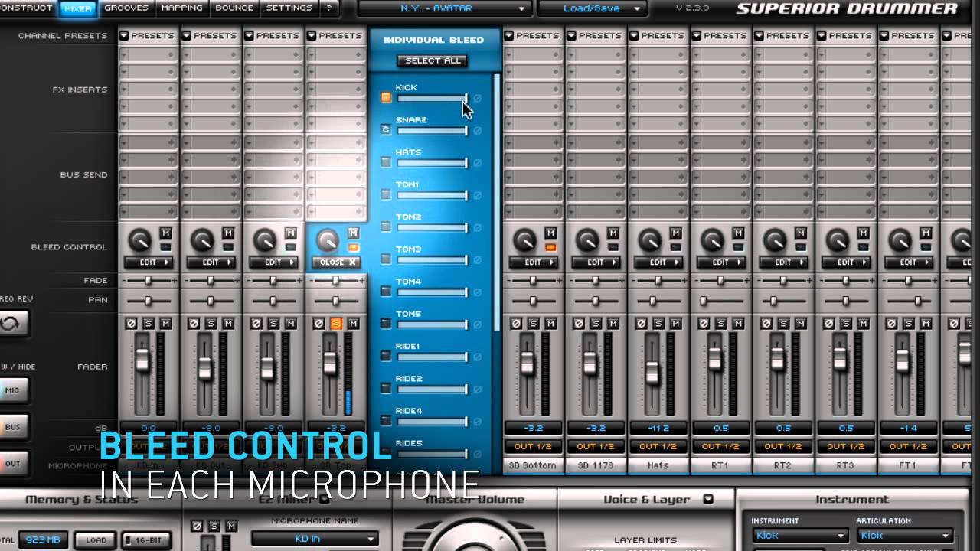Enable the Hats bleed checkbox
The image size is (980, 551).
click(x=386, y=162)
